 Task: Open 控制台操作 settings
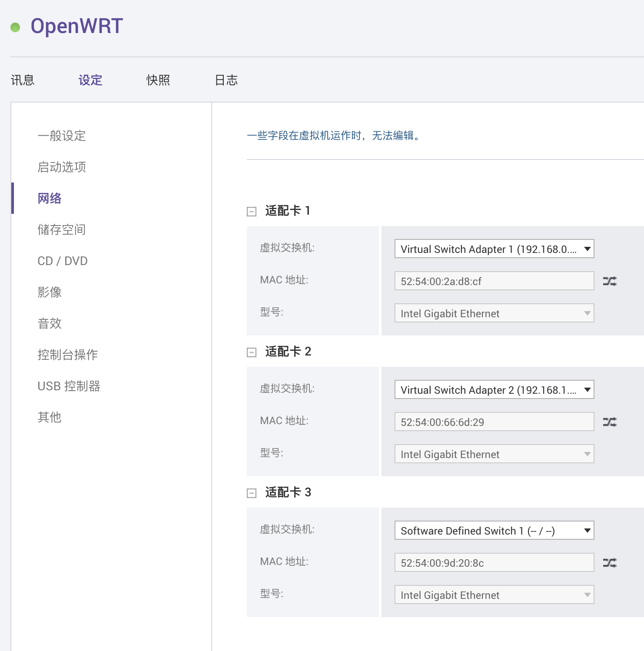coord(67,355)
